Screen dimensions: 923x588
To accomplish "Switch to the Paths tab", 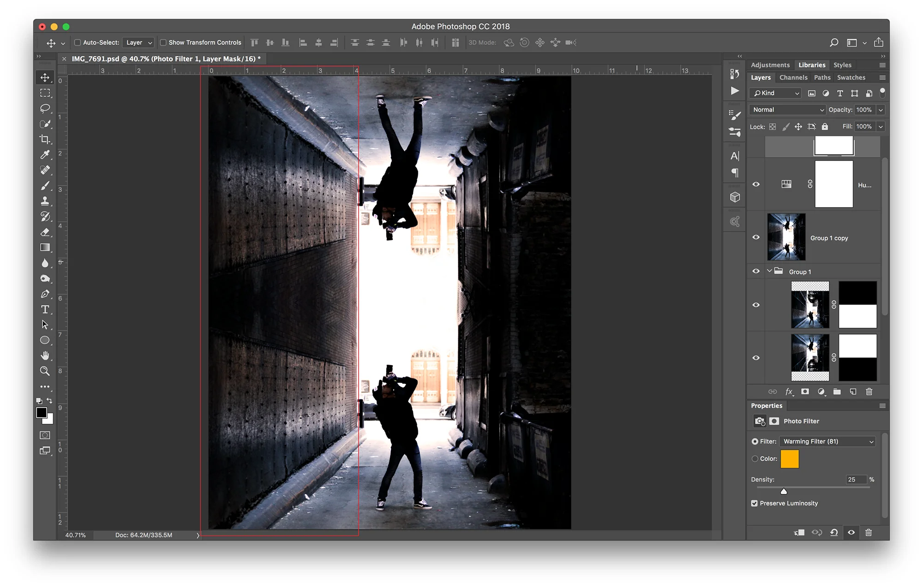I will (x=822, y=78).
